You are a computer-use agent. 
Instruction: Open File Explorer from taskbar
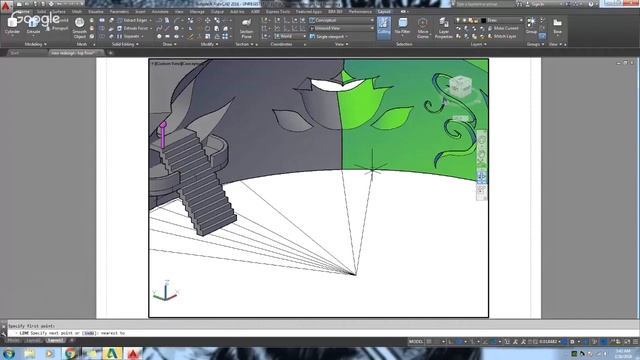click(29, 353)
